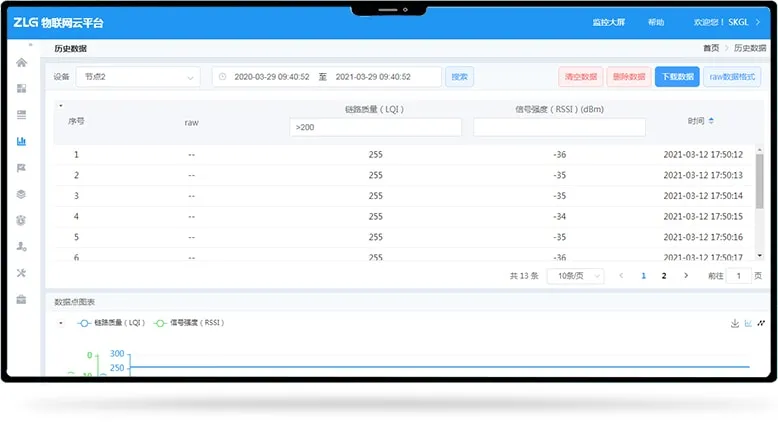Open the wrench tools icon in the sidebar
778x422 pixels.
[x=22, y=273]
